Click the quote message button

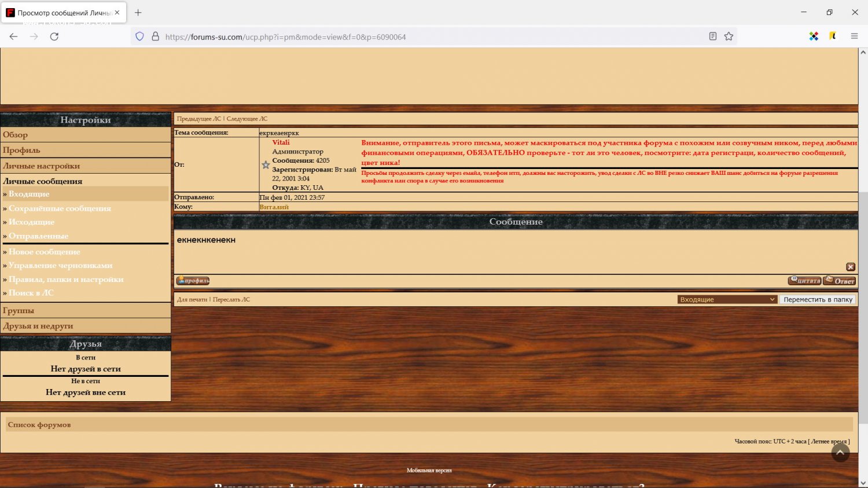click(804, 281)
